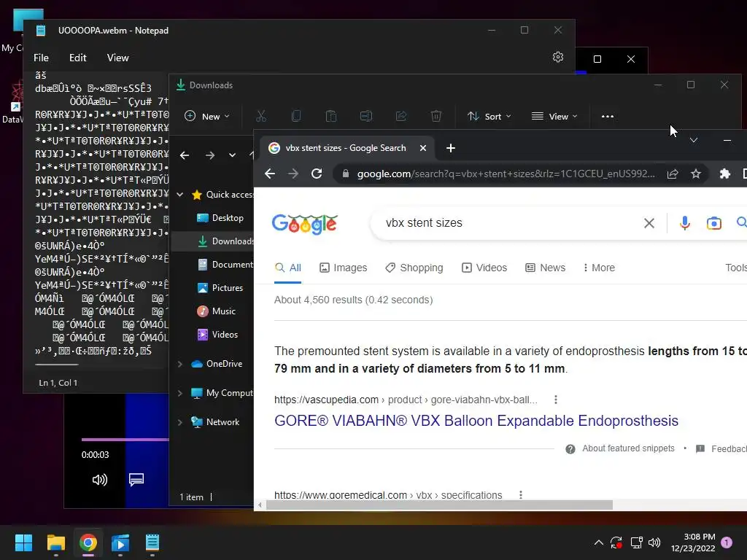Click Delete trash icon in Explorer toolbar
747x560 pixels.
click(x=436, y=116)
